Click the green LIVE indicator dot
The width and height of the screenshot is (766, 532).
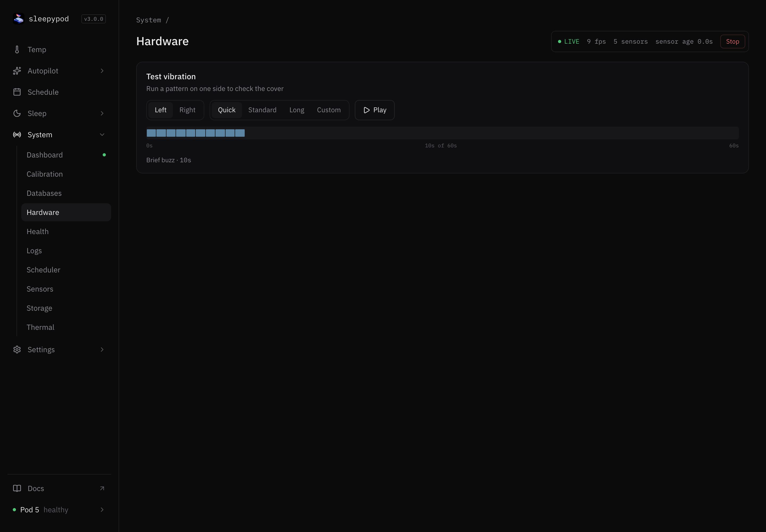tap(560, 42)
